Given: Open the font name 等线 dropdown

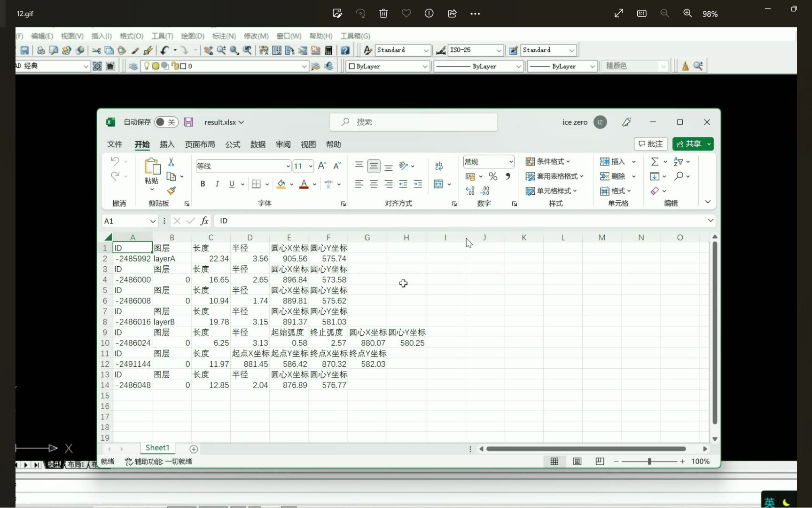Looking at the screenshot, I should click(x=288, y=166).
